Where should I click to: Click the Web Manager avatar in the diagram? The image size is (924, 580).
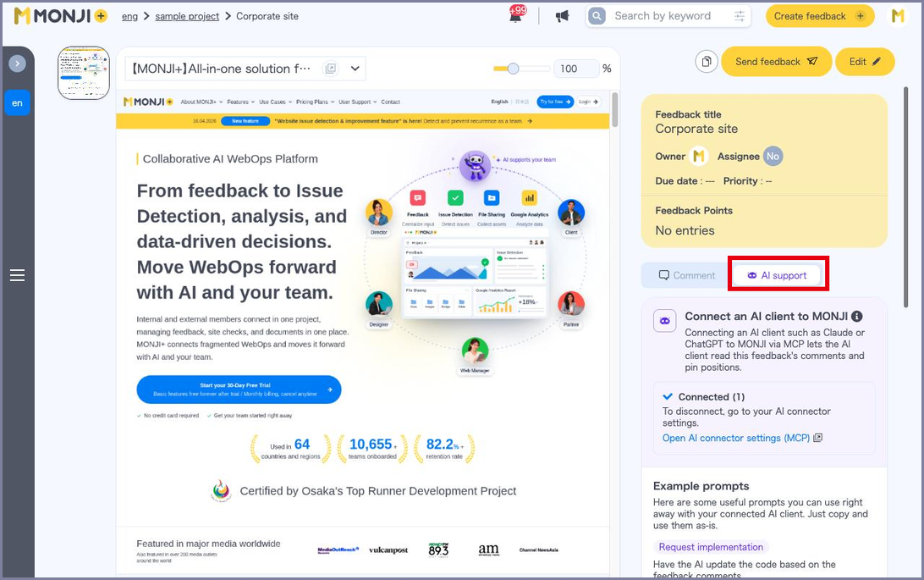[475, 351]
